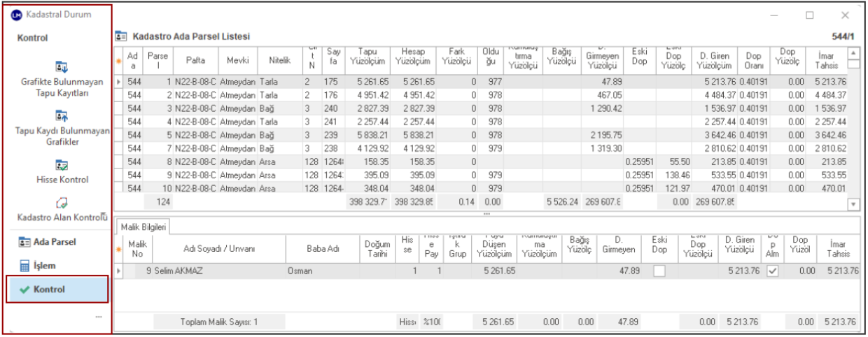Uncheck the Dop Alm checkbox for Selim AKMAZ
Viewport: 868px width, 337px height.
click(x=771, y=271)
